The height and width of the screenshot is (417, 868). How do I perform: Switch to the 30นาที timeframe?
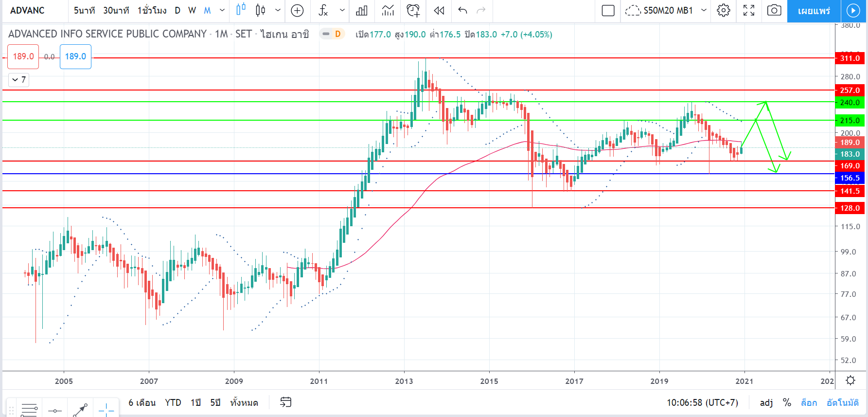(x=116, y=10)
